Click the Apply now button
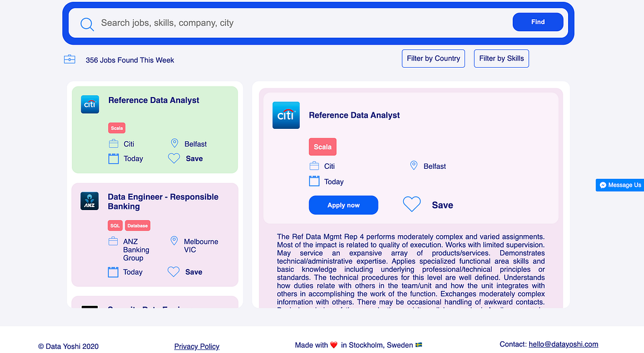644x353 pixels. tap(343, 205)
